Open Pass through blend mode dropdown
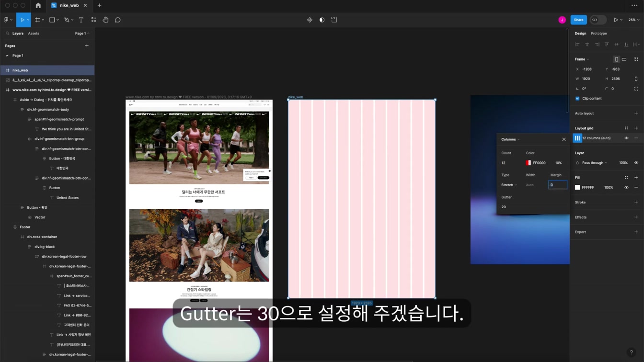Screen dimensions: 644x362 (595, 163)
